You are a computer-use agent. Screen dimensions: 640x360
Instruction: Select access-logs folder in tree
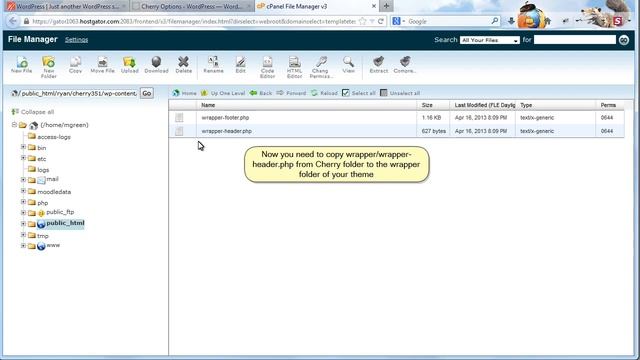54,137
